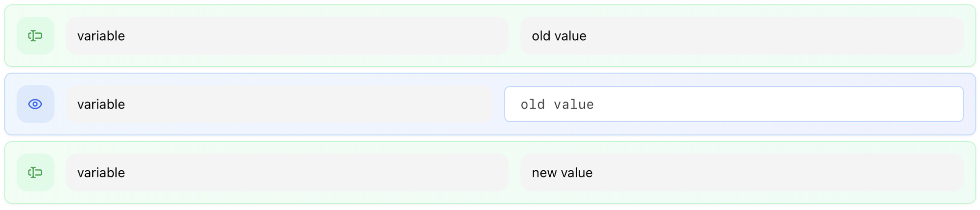Click the light blue tile behind the eye icon
The image size is (980, 210).
coord(35,104)
